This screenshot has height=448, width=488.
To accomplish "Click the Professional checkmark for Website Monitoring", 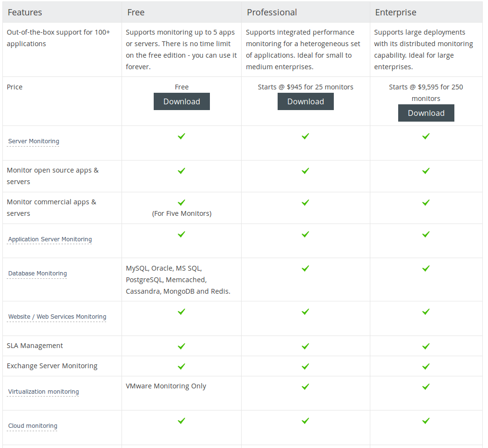I will pos(305,311).
